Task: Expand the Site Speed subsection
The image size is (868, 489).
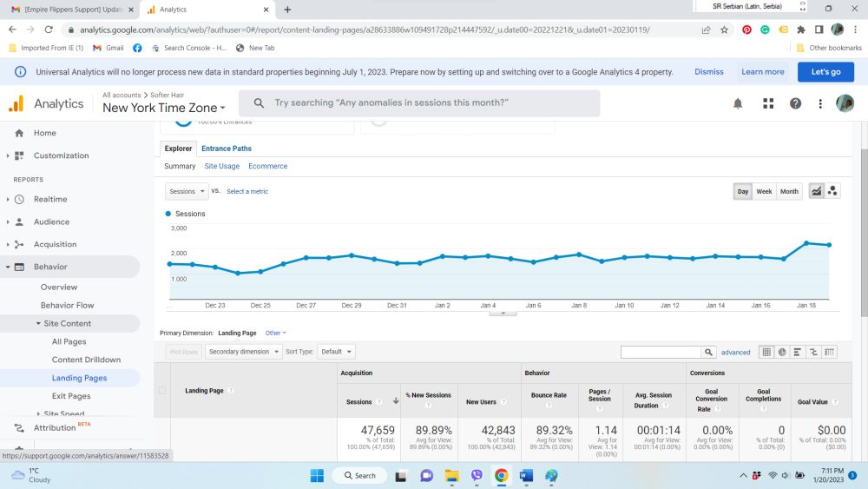Action: (38, 413)
